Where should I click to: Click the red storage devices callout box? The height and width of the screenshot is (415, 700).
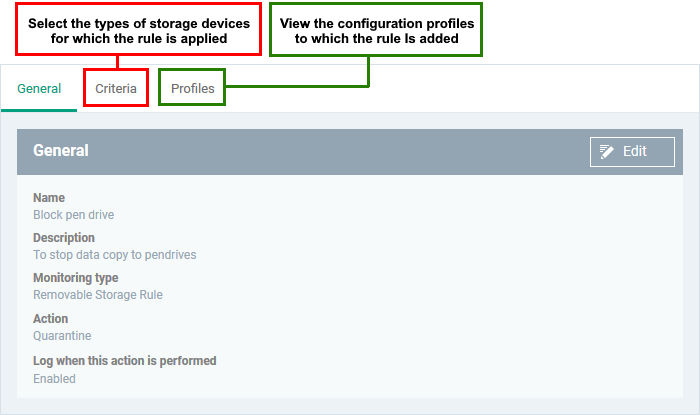click(x=138, y=29)
